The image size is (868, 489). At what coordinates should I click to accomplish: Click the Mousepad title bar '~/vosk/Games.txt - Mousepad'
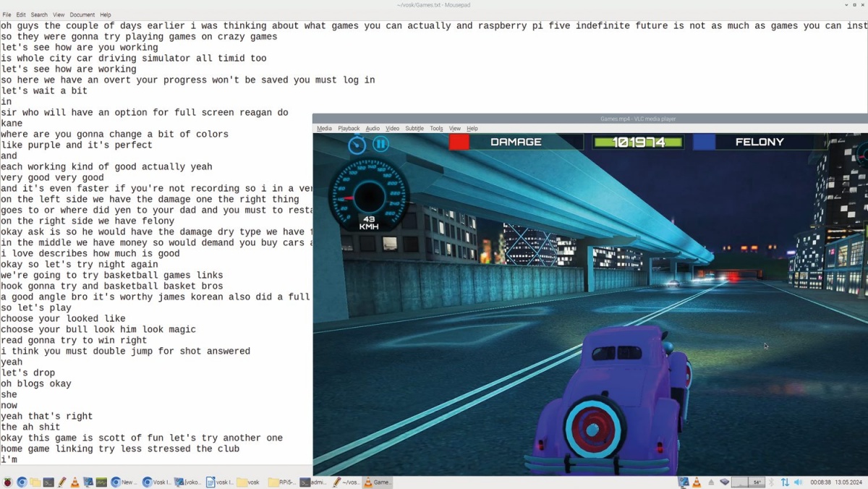click(434, 5)
